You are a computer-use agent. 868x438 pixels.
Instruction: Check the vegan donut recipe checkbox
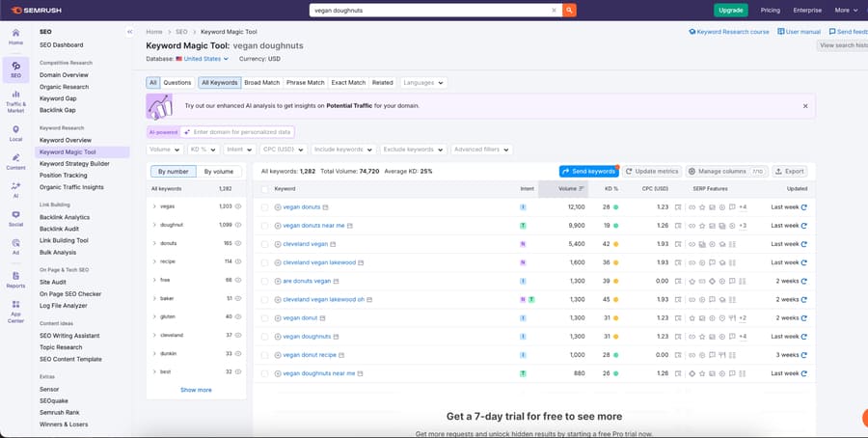click(x=264, y=355)
